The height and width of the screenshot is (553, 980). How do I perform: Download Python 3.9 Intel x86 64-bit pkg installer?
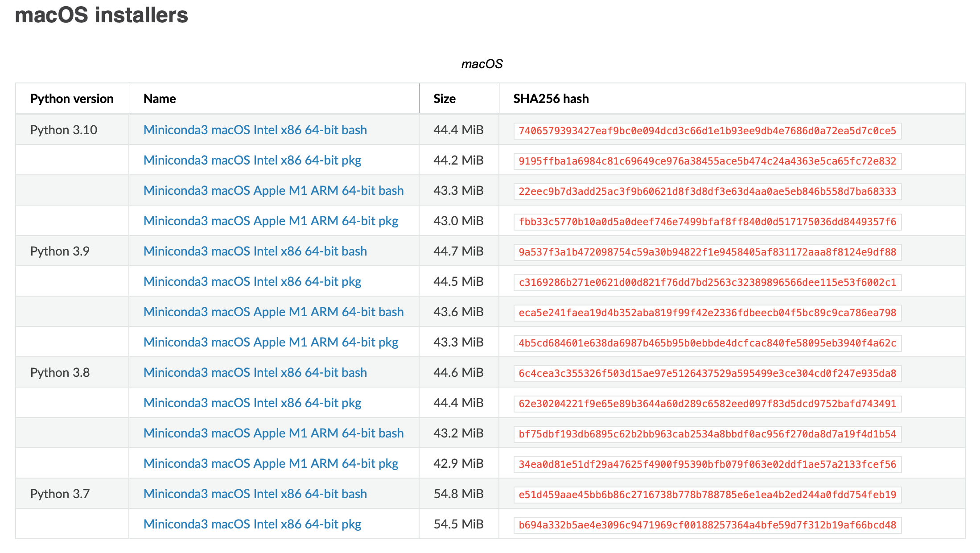point(252,281)
